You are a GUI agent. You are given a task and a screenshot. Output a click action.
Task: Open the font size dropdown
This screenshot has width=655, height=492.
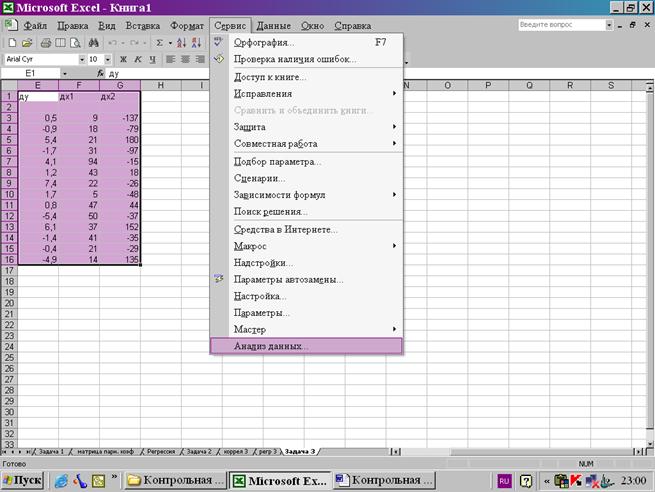point(108,59)
